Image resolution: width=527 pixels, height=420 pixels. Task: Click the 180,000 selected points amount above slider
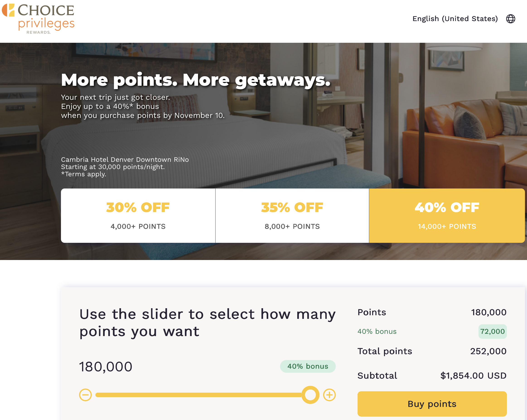[106, 367]
